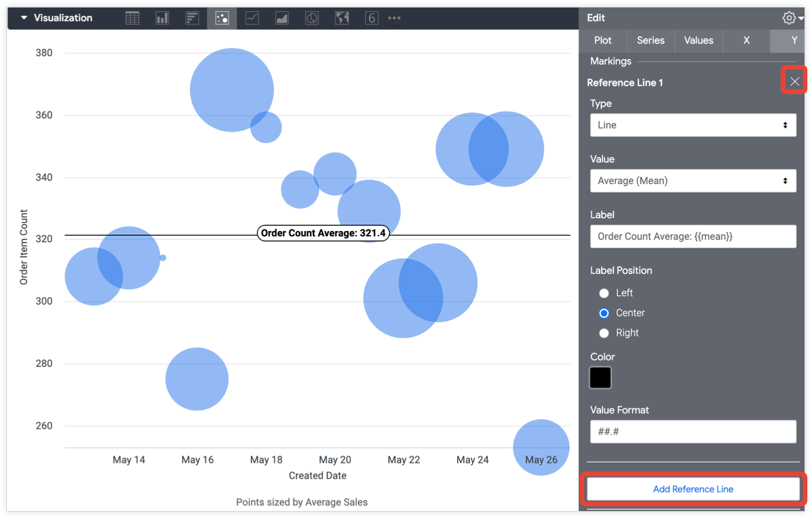Viewport: 812px width, 518px height.
Task: Switch to area chart visualization
Action: tap(282, 18)
